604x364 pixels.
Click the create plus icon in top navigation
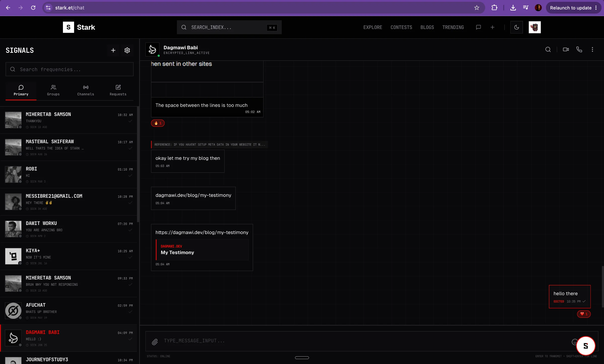(492, 27)
